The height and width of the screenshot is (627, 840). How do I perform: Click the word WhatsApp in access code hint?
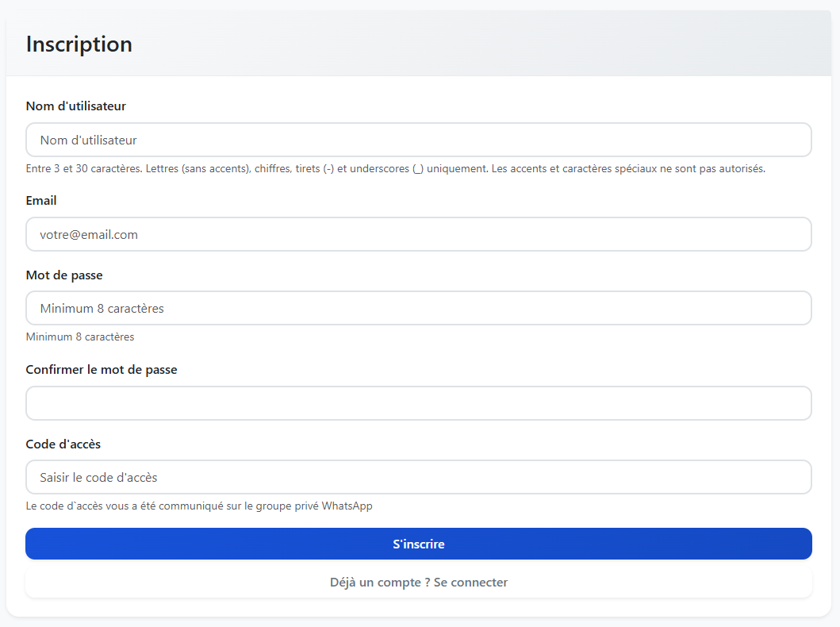pos(347,506)
